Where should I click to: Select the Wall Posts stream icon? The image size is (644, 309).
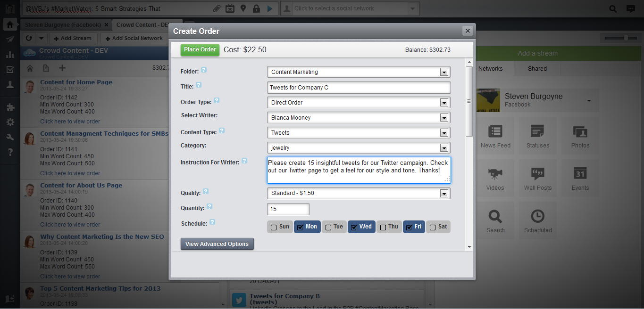click(x=537, y=178)
